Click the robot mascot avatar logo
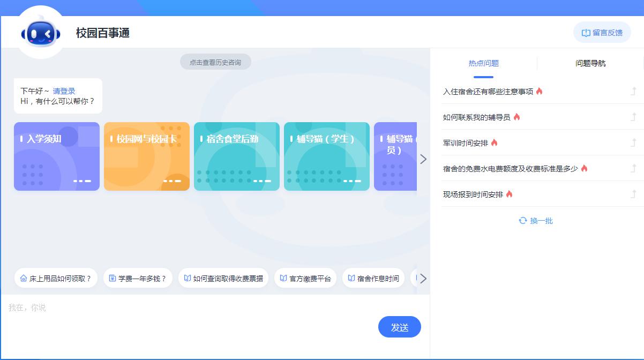644x360 pixels. [41, 34]
